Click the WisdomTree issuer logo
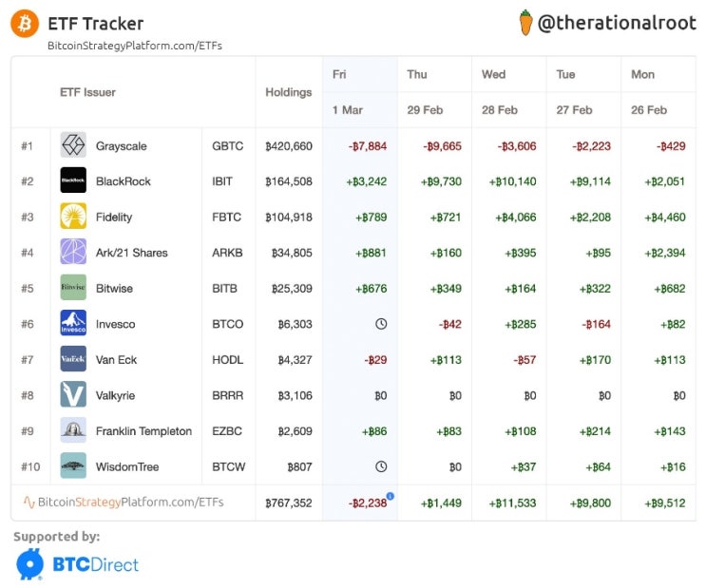 coord(73,465)
